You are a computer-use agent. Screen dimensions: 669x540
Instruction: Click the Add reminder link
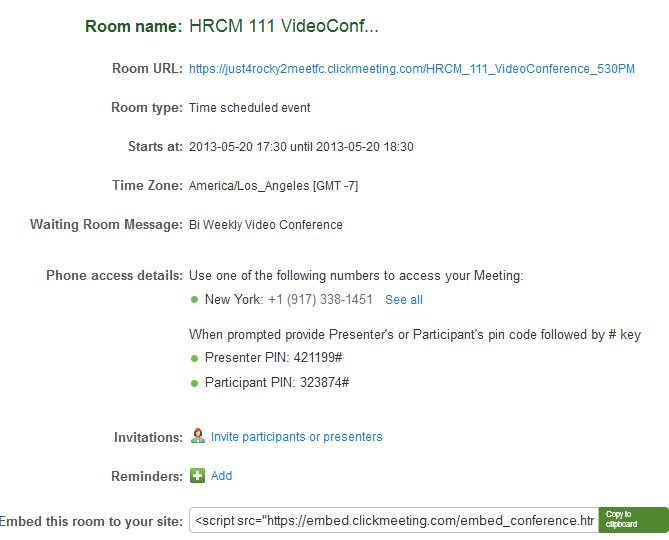(x=221, y=476)
